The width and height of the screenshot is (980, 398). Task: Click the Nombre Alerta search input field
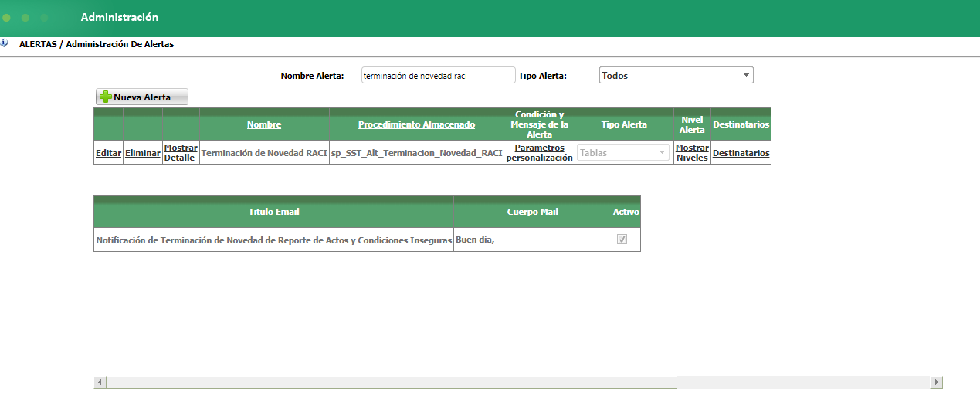tap(438, 75)
